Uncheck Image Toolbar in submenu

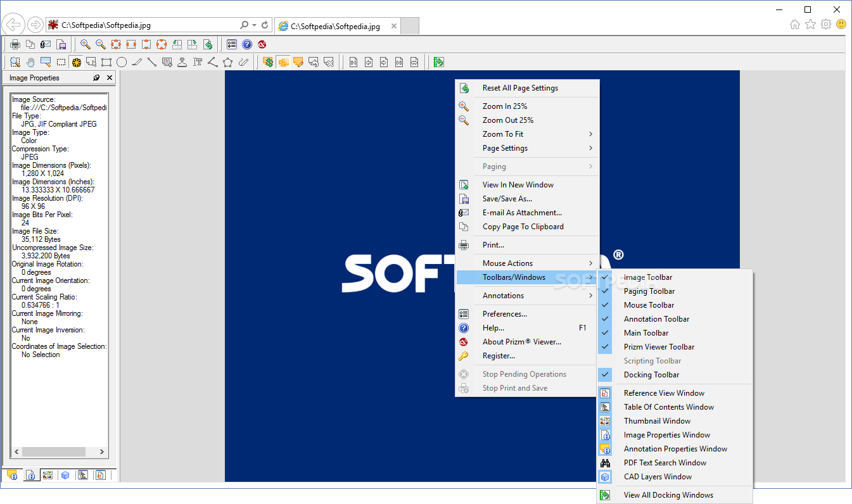(x=675, y=277)
